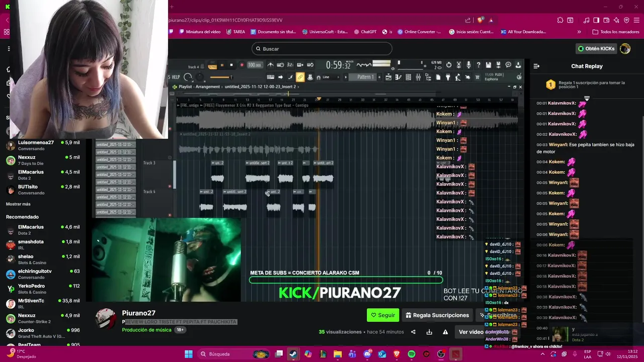Click the FL Studio stamp tool icon
The image size is (644, 362).
click(310, 77)
